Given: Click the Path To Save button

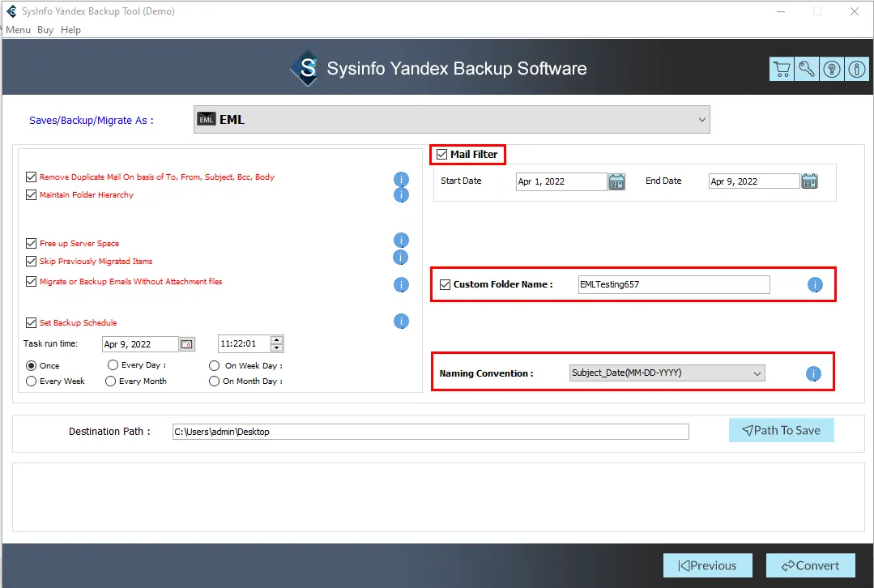Looking at the screenshot, I should point(781,431).
